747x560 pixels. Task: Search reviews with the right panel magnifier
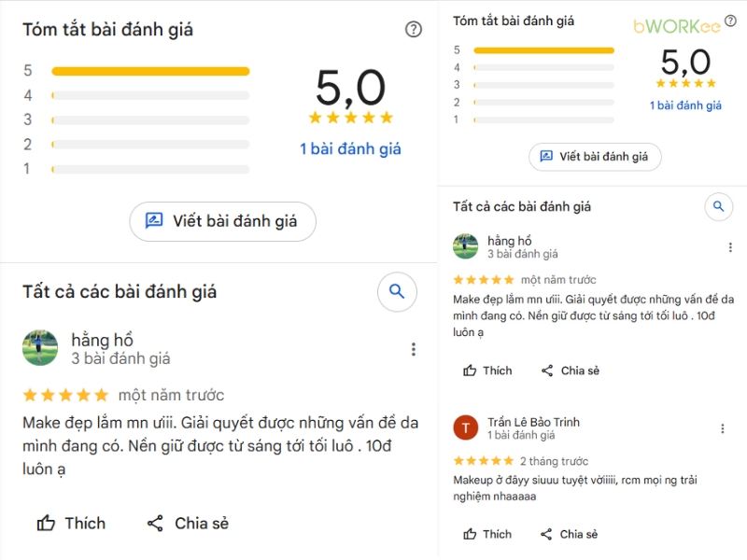pyautogui.click(x=718, y=206)
